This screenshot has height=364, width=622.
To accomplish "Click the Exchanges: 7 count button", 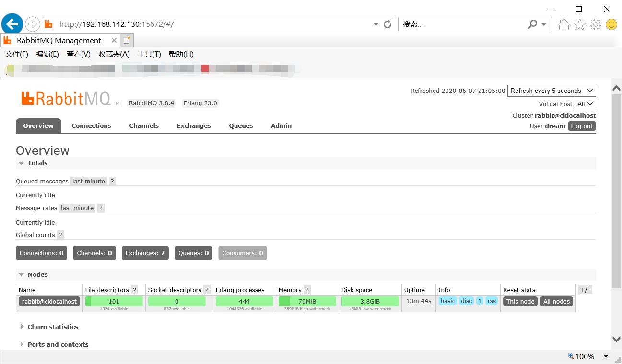I will tap(145, 253).
